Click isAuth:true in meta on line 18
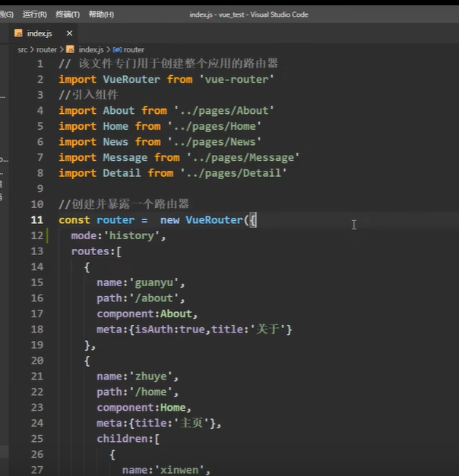The width and height of the screenshot is (459, 476). point(170,329)
